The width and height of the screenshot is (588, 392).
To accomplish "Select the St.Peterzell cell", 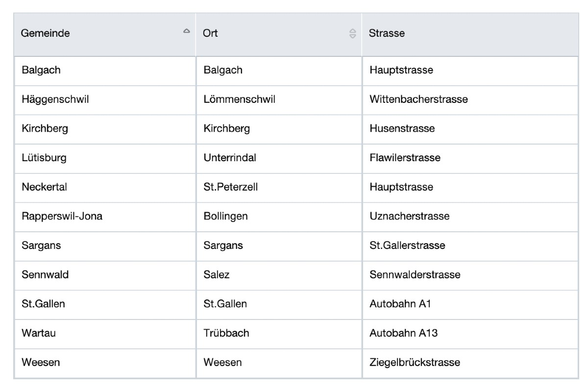I will coord(230,187).
